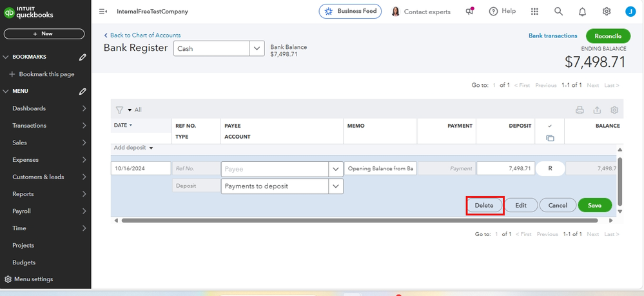Open the Payee dropdown arrow
The height and width of the screenshot is (296, 644).
coord(336,169)
